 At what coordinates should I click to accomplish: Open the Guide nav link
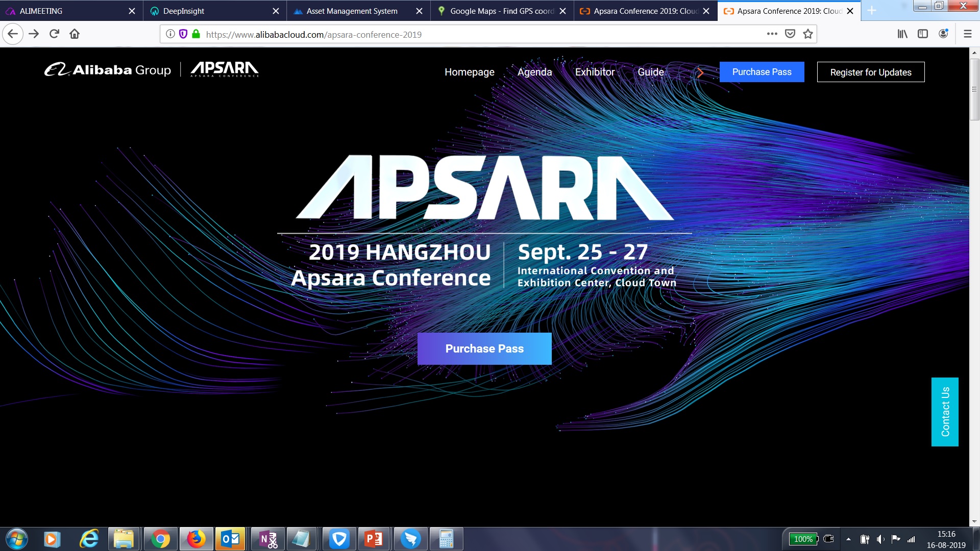click(651, 72)
